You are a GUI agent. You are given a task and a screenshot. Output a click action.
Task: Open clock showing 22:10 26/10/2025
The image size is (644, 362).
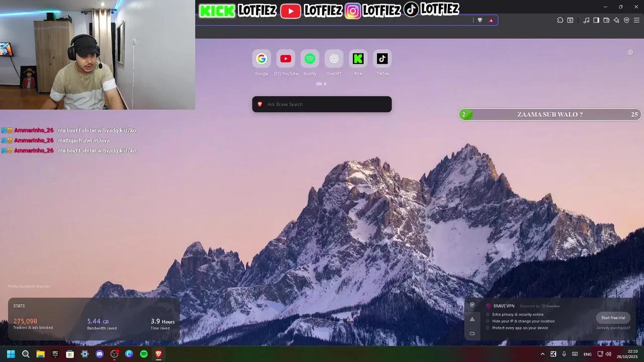628,354
